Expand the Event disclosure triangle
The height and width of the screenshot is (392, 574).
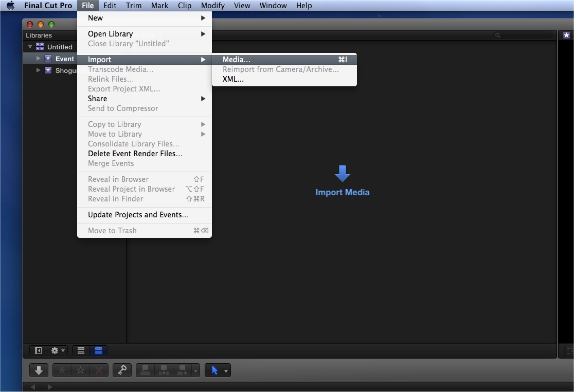pos(38,59)
